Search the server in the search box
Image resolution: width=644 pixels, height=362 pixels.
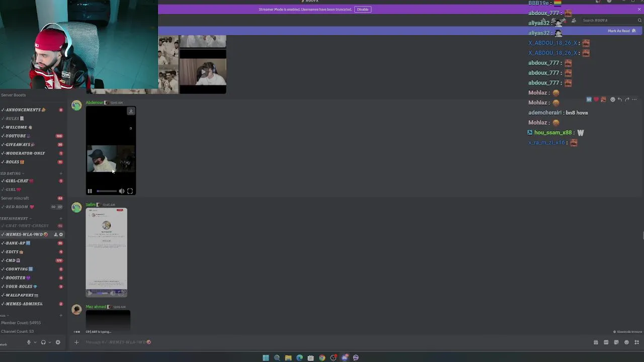coord(611,21)
